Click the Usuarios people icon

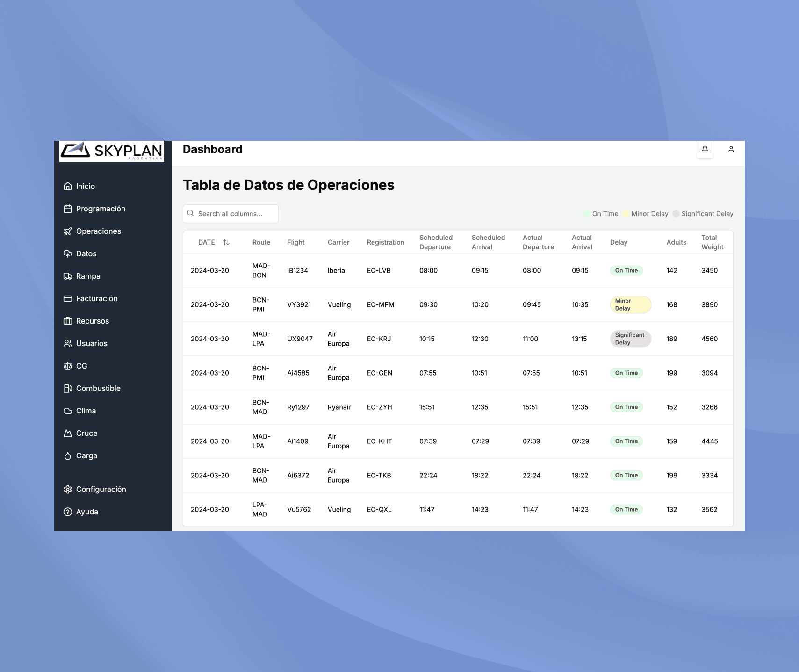pyautogui.click(x=68, y=343)
